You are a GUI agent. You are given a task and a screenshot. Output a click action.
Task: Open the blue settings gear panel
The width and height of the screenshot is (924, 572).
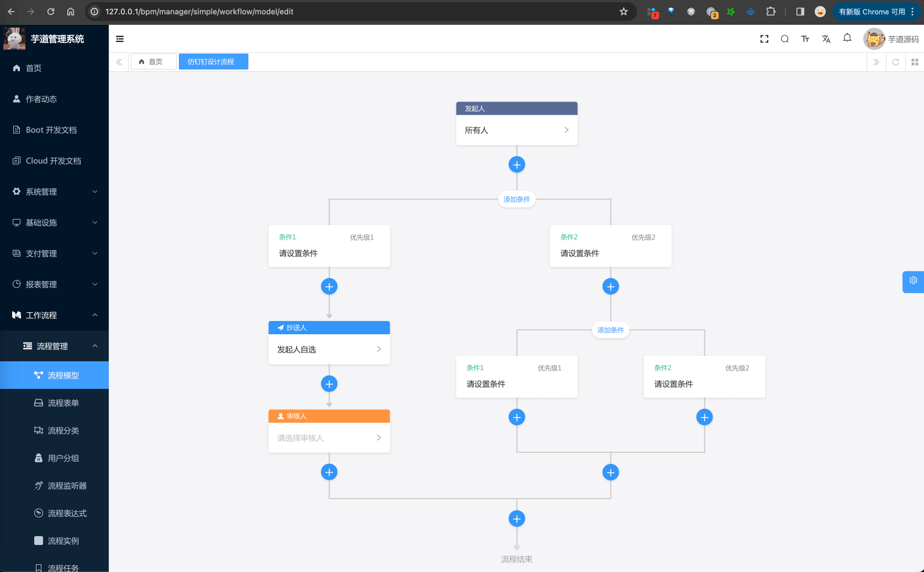click(913, 281)
